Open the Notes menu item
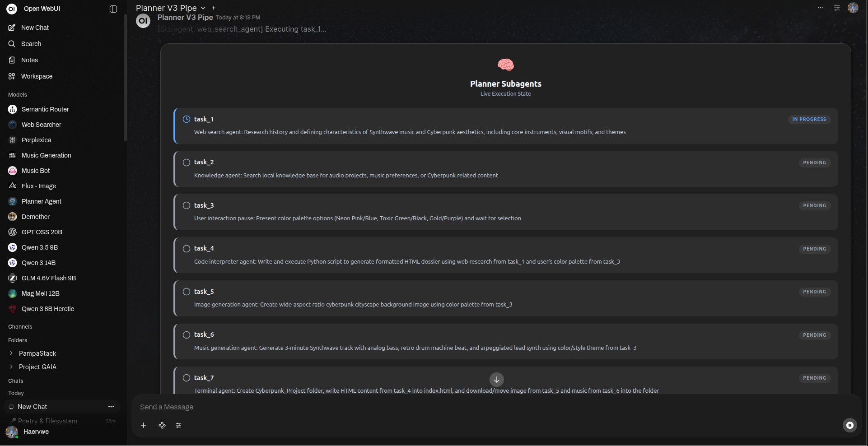 [x=29, y=60]
